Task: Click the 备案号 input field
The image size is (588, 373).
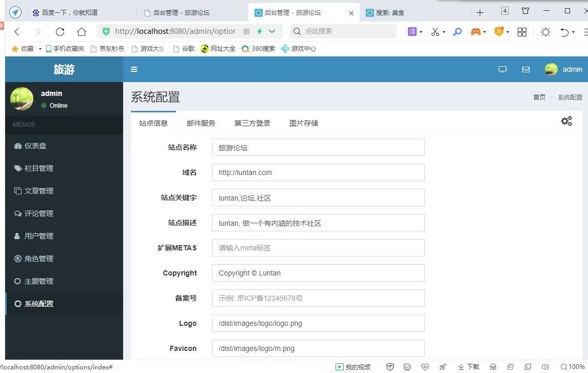Action: coord(318,298)
